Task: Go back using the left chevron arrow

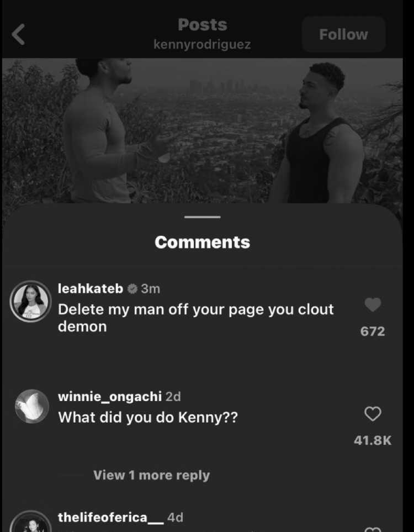Action: 18,34
